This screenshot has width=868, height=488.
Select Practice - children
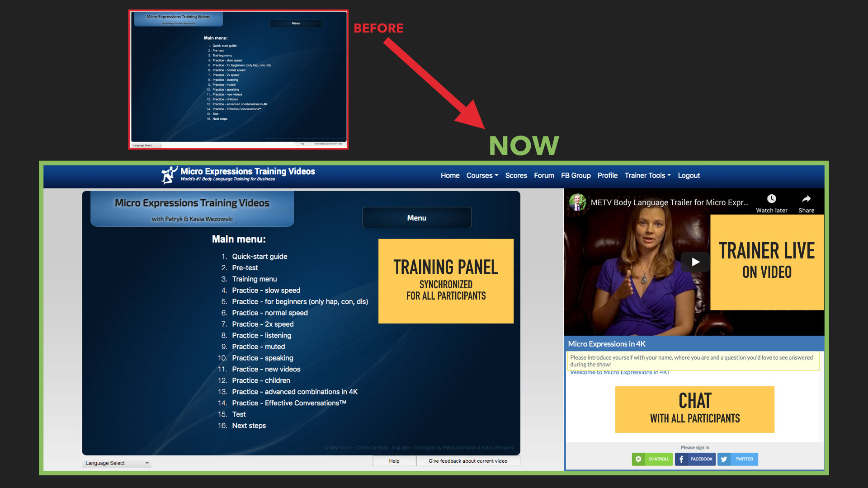[x=261, y=380]
